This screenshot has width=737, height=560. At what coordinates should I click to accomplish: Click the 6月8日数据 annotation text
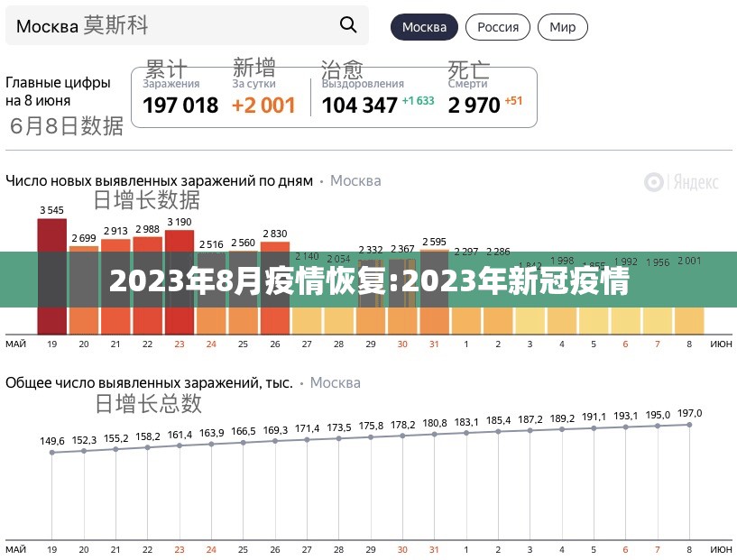tap(66, 126)
